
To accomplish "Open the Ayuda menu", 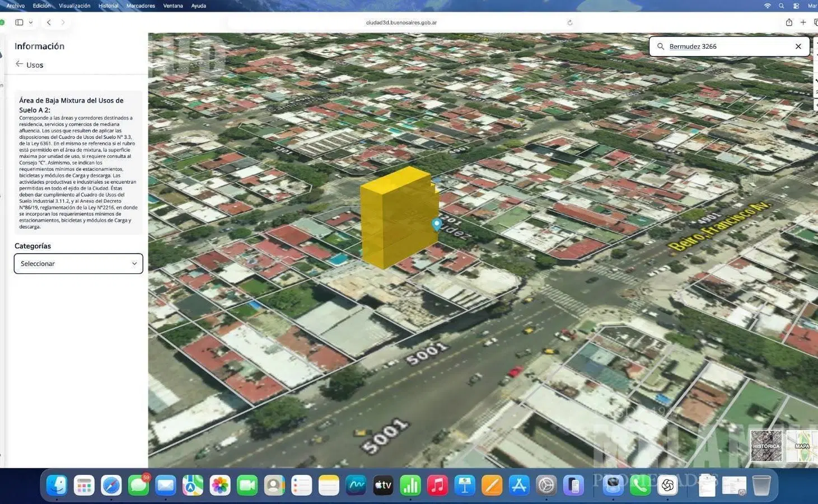I will click(x=199, y=6).
